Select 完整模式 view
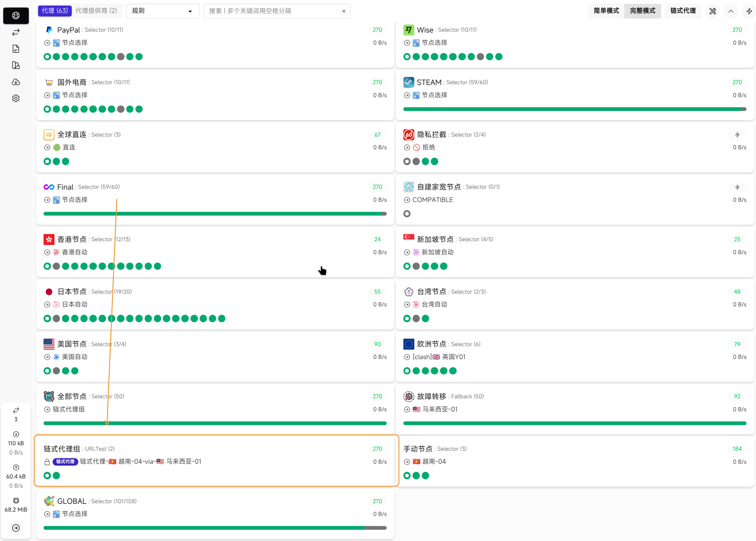This screenshot has width=756, height=541. (x=643, y=11)
